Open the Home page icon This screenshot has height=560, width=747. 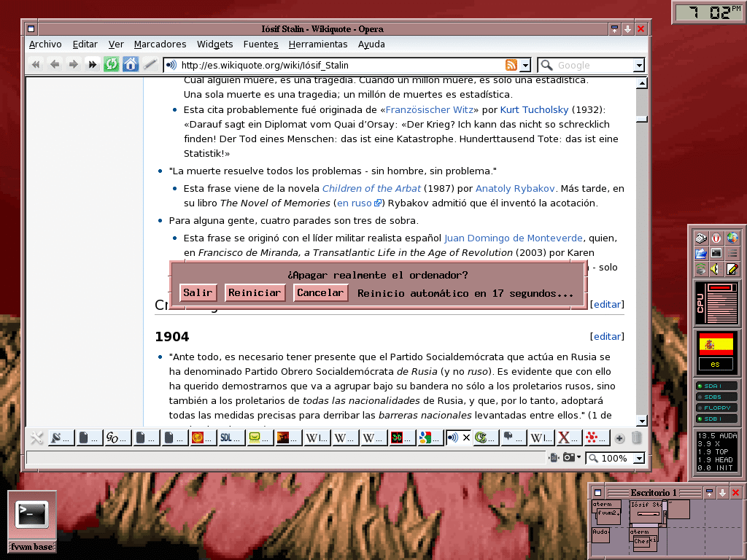[x=131, y=64]
